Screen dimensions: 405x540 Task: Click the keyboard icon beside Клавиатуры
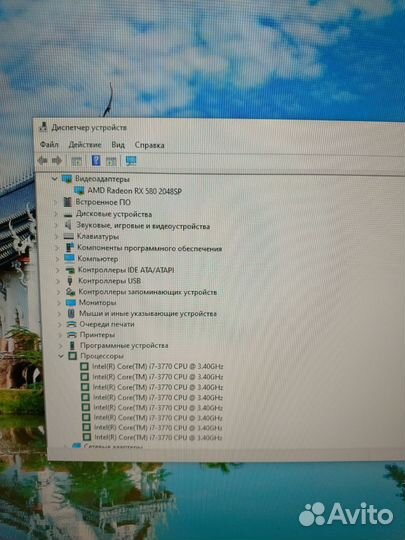click(x=69, y=237)
